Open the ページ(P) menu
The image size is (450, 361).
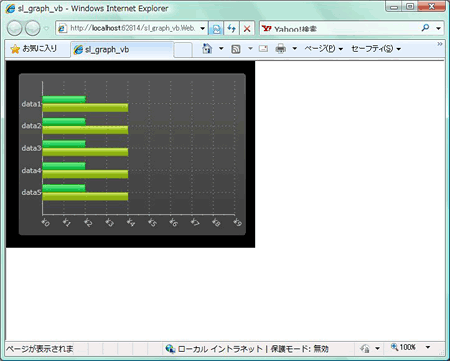point(323,49)
